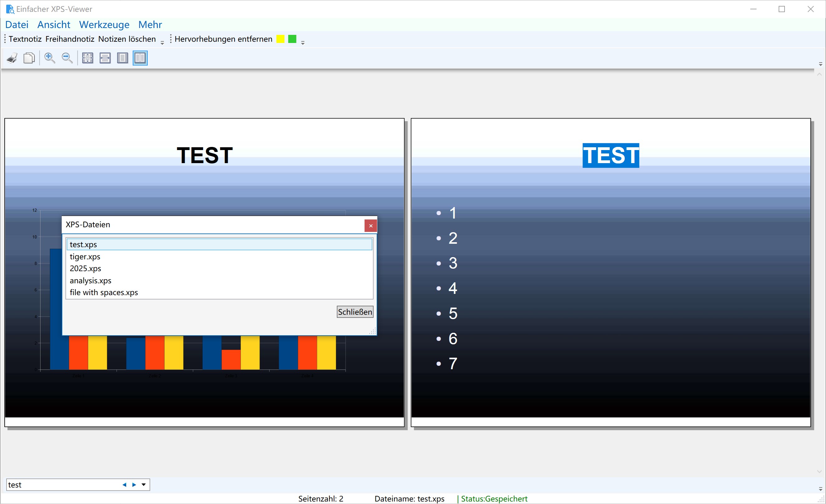The height and width of the screenshot is (504, 826).
Task: Click the scroll up arrow of viewer
Action: coord(820,74)
